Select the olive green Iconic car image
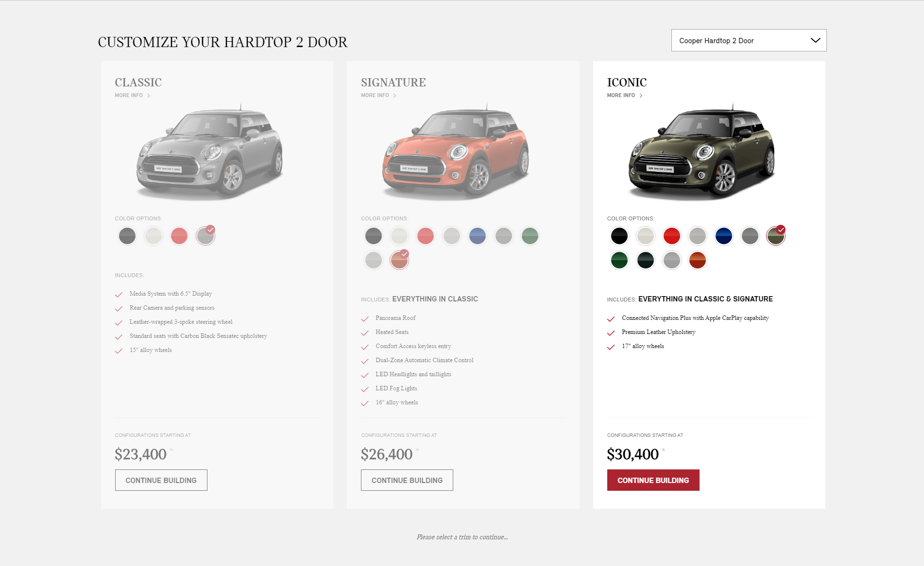Viewport: 924px width, 566px height. point(702,152)
